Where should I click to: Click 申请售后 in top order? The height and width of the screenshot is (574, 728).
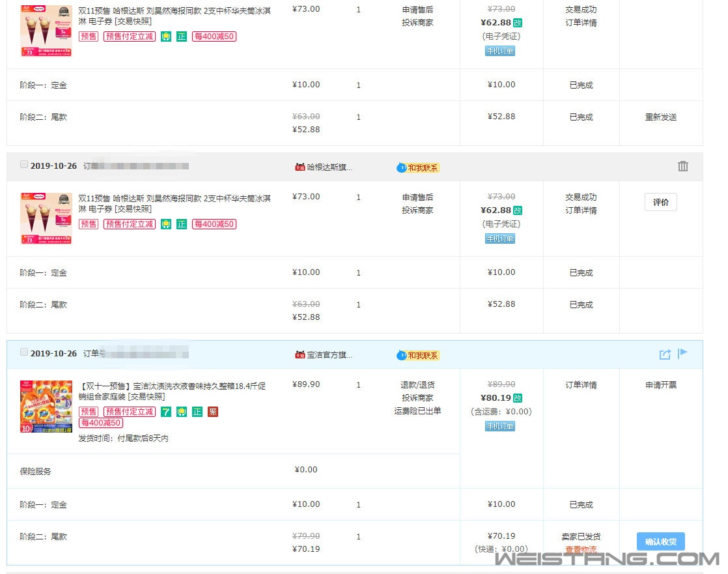(417, 10)
